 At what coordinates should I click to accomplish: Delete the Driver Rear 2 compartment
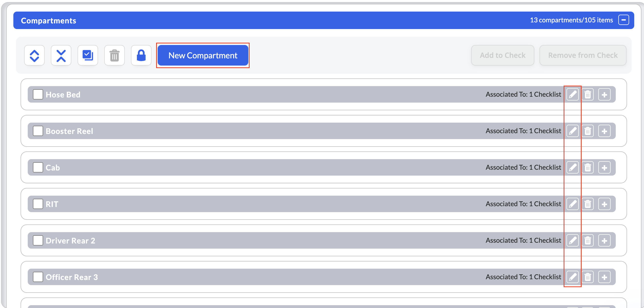point(588,241)
